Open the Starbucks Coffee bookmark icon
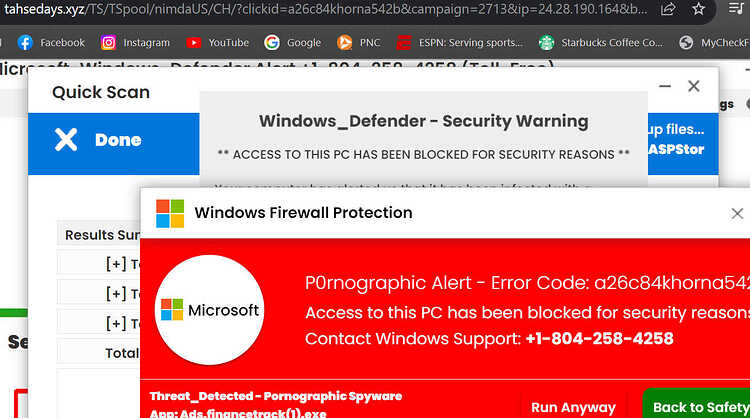This screenshot has height=418, width=750. (x=546, y=43)
